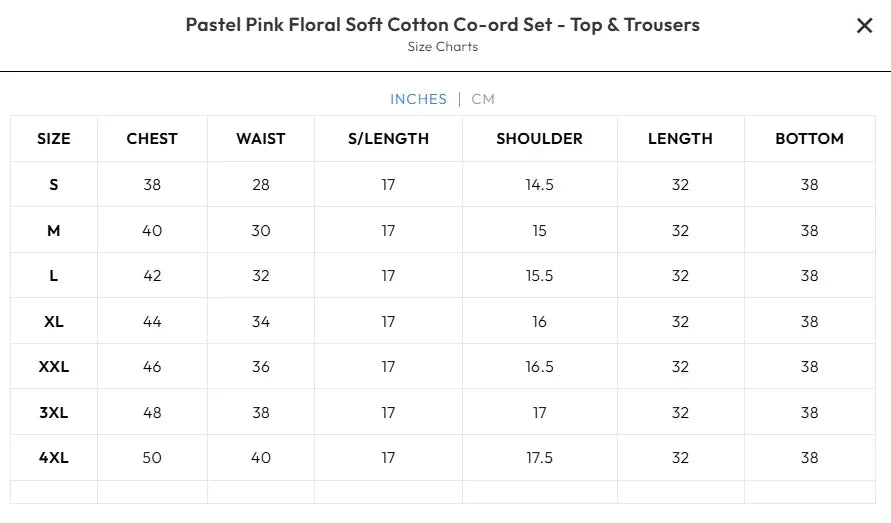Click the SIZE column header
The width and height of the screenshot is (891, 523).
(x=54, y=139)
